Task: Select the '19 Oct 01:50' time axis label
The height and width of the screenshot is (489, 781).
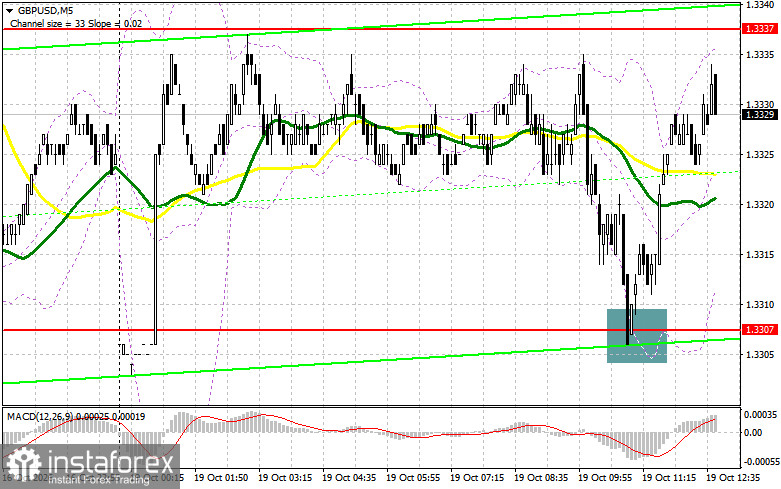Action: (x=221, y=478)
